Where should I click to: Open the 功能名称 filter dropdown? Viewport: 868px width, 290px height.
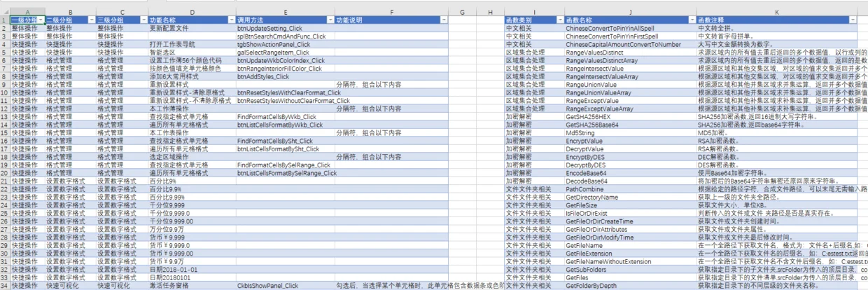pos(232,20)
